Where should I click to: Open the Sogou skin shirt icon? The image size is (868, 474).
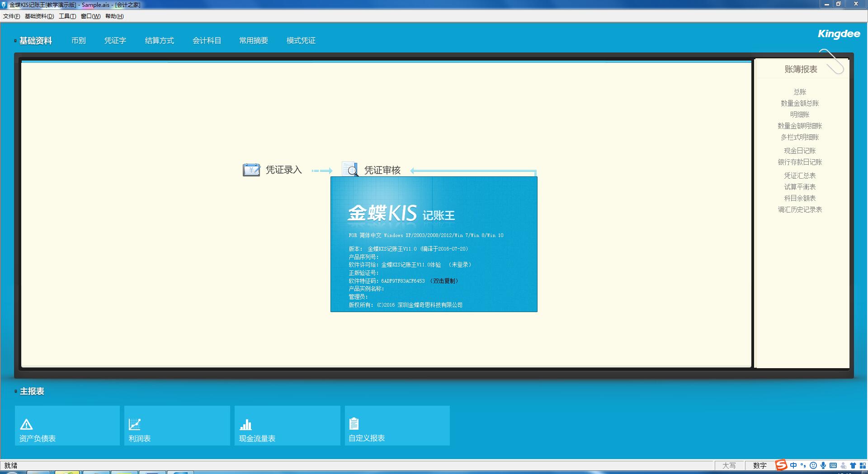[x=853, y=465]
